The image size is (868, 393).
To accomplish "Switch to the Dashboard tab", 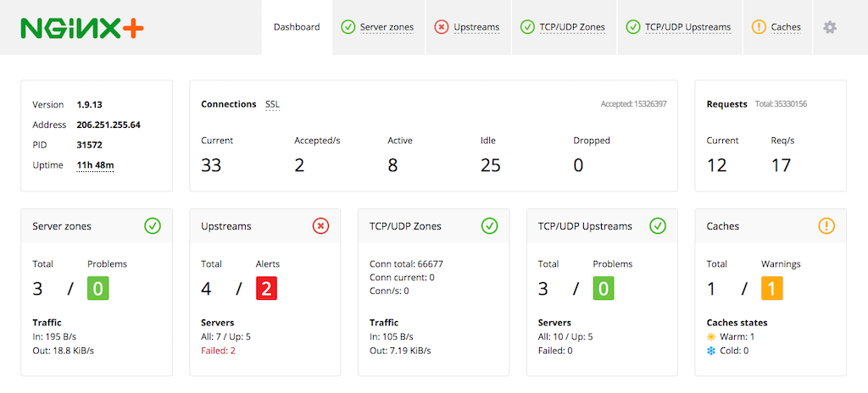I will coord(297,27).
